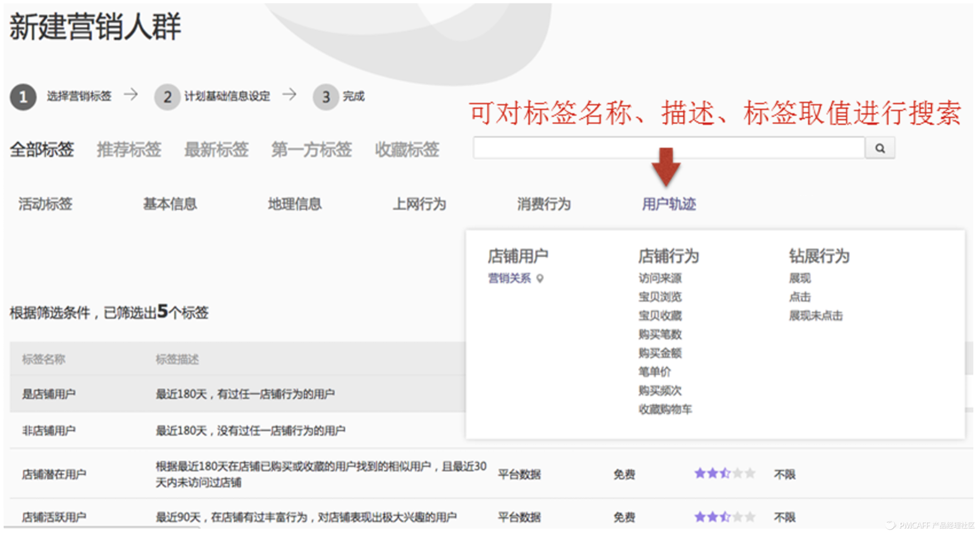
Task: Select step circle 3 完成
Action: [325, 97]
